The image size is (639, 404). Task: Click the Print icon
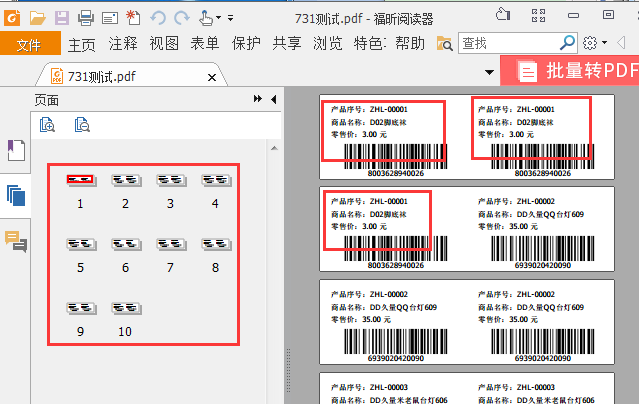click(x=86, y=17)
